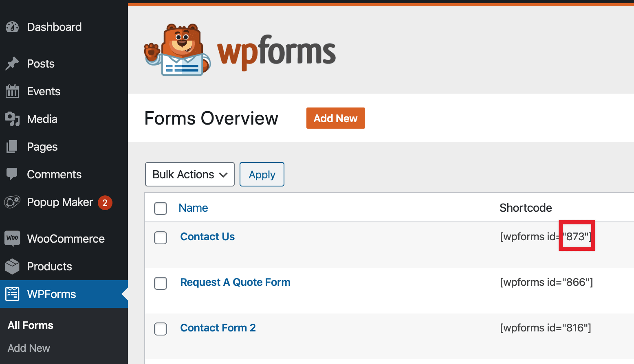Apply the selected bulk action
The width and height of the screenshot is (634, 364).
pos(262,174)
